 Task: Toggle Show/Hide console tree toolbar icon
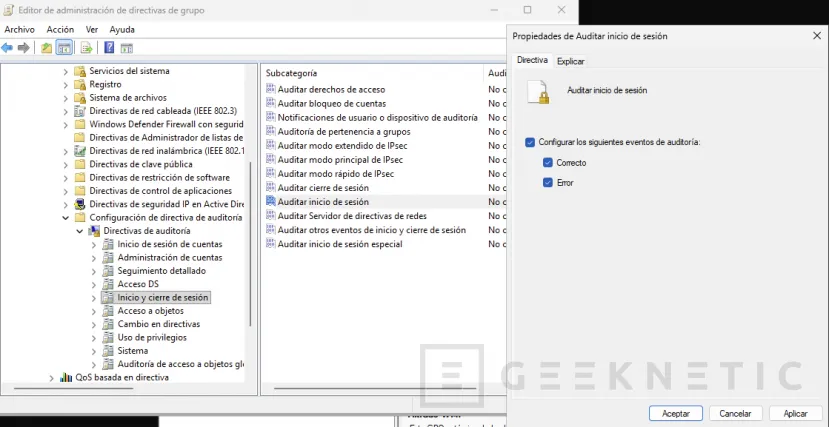[64, 48]
